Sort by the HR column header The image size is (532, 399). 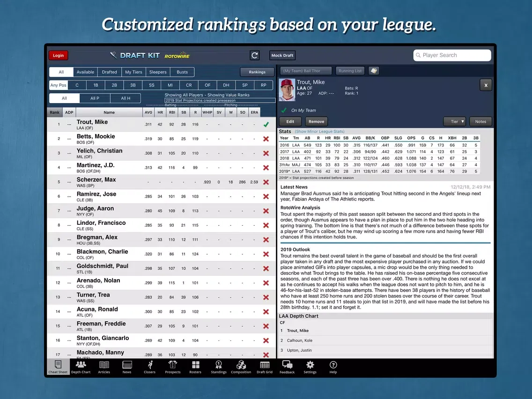coord(160,112)
